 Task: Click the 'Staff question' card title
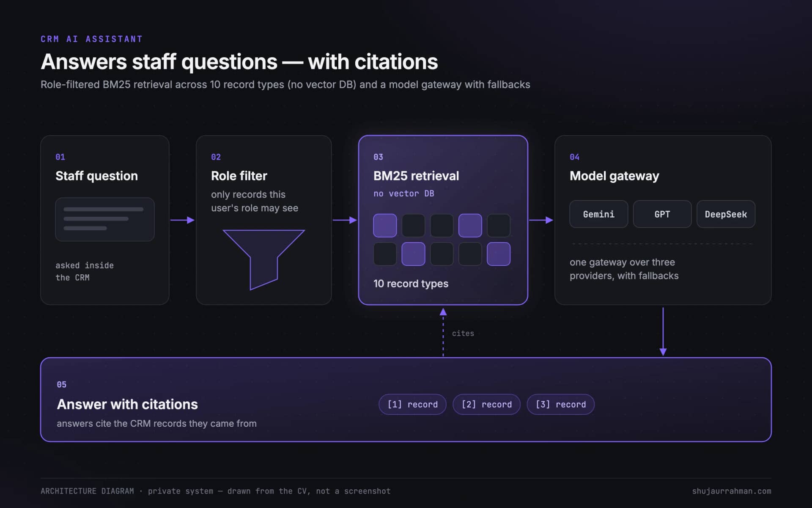[96, 176]
